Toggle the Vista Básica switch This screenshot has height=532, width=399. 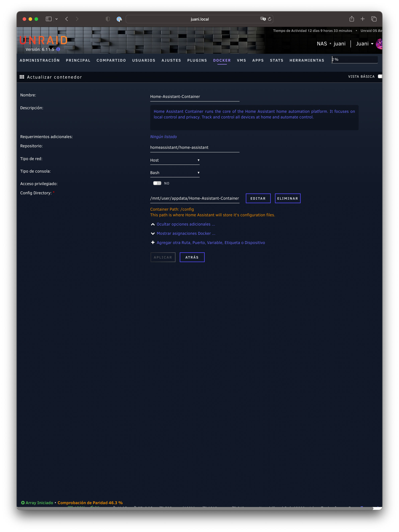click(x=380, y=76)
